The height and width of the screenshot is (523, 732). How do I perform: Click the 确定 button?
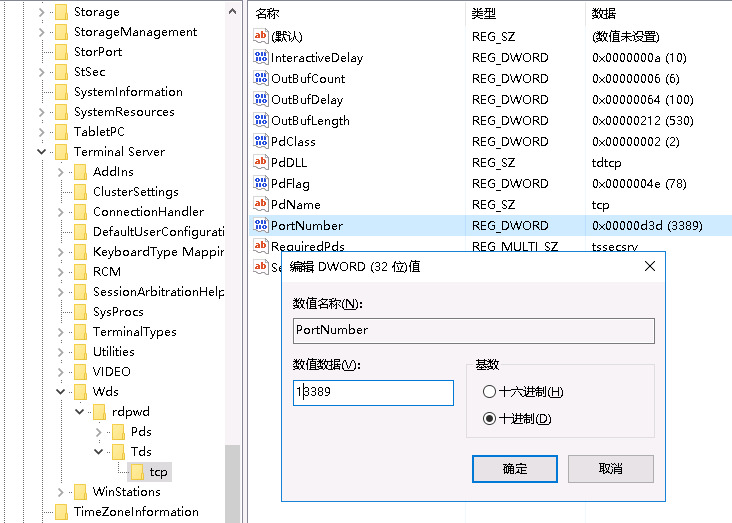(514, 469)
